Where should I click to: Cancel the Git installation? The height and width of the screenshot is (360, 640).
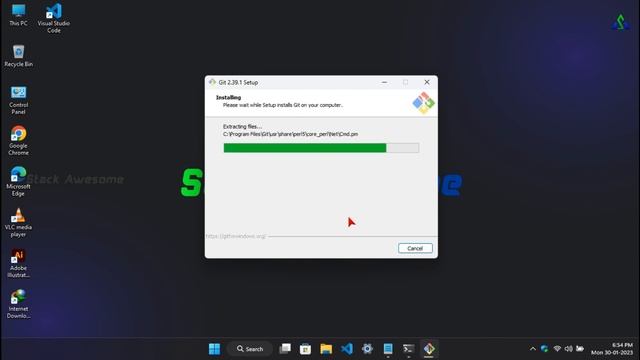pos(415,248)
